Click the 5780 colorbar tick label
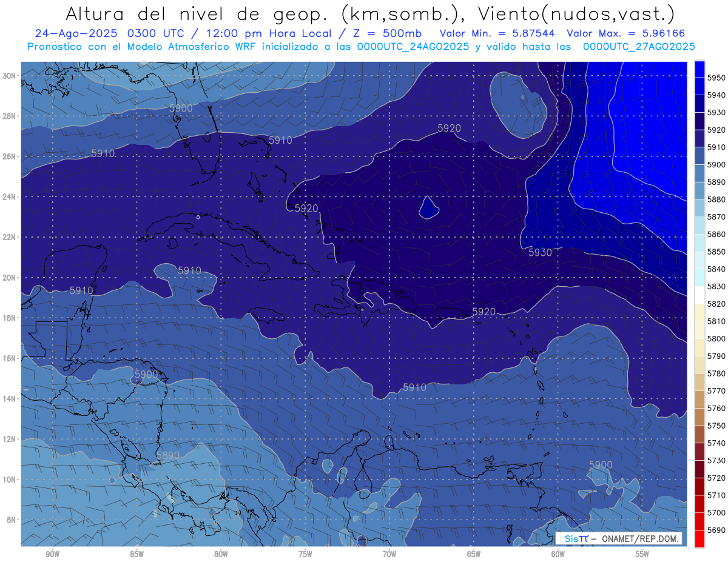Screen dimensions: 728x562 716,373
